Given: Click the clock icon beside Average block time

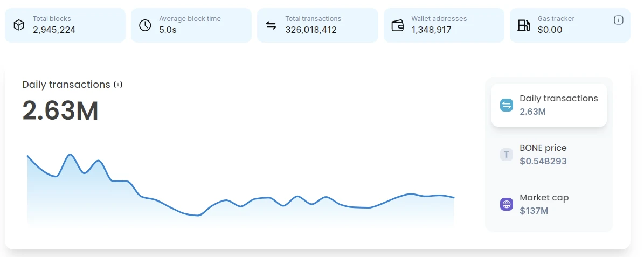Looking at the screenshot, I should 145,25.
